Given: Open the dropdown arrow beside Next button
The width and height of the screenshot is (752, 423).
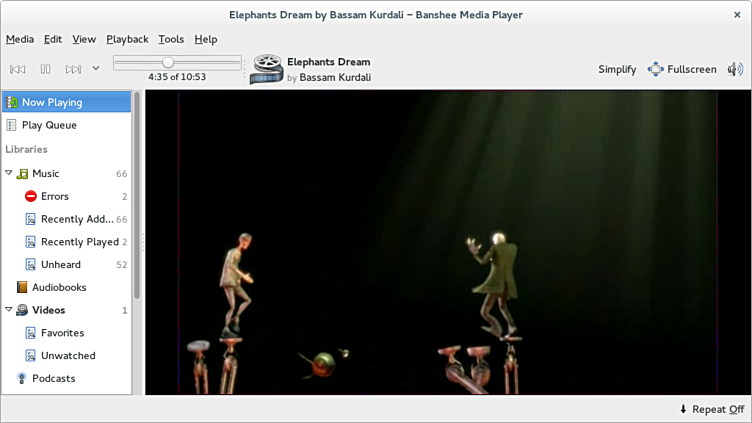Looking at the screenshot, I should pos(96,68).
